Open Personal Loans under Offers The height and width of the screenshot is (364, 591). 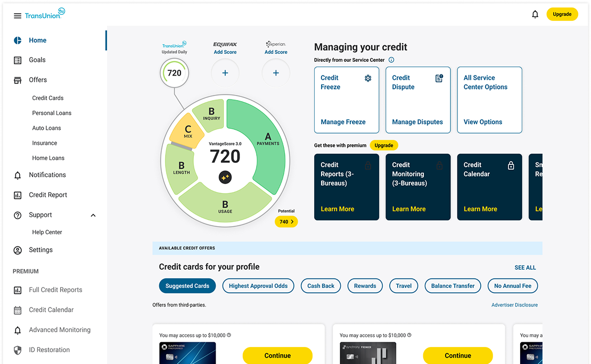tap(52, 113)
